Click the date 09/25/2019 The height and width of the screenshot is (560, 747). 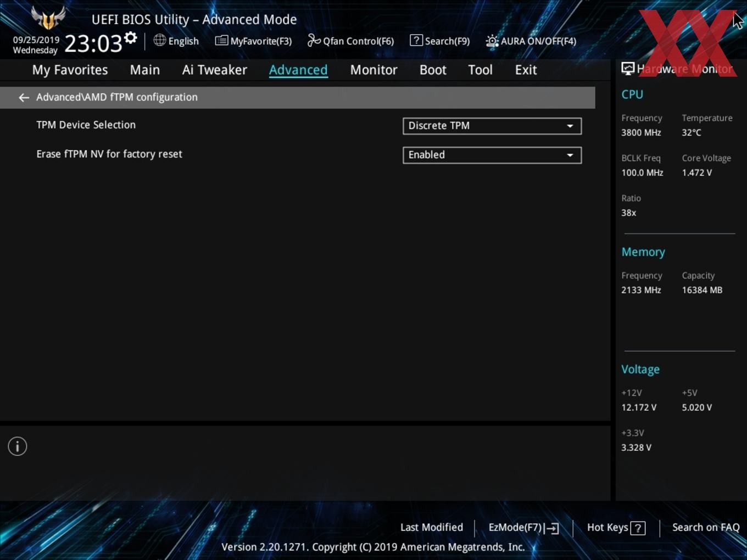point(36,40)
